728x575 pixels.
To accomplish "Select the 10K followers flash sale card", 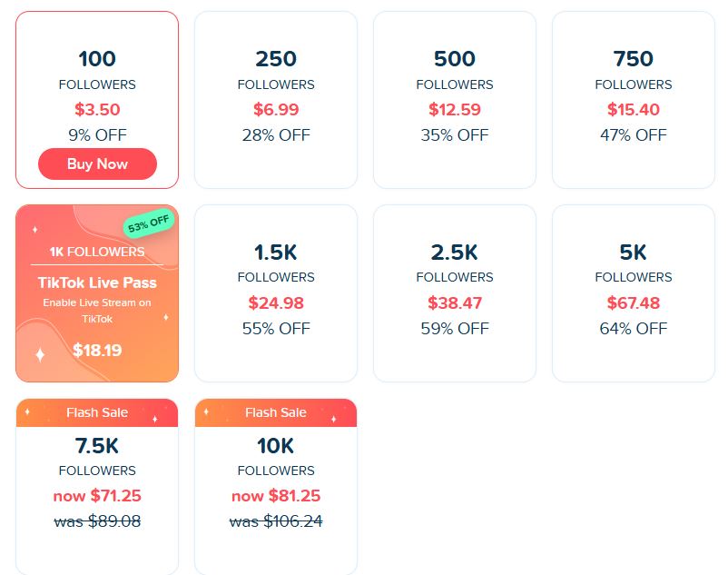I will coord(276,487).
